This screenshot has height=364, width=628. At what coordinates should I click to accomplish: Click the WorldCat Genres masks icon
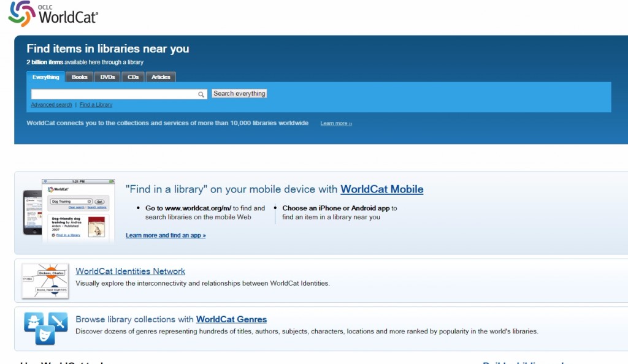pos(45,328)
